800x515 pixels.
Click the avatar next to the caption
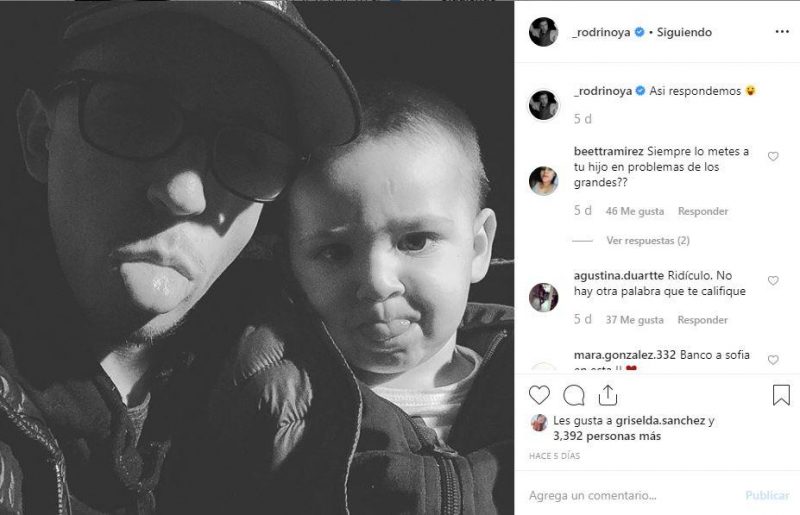[x=543, y=104]
